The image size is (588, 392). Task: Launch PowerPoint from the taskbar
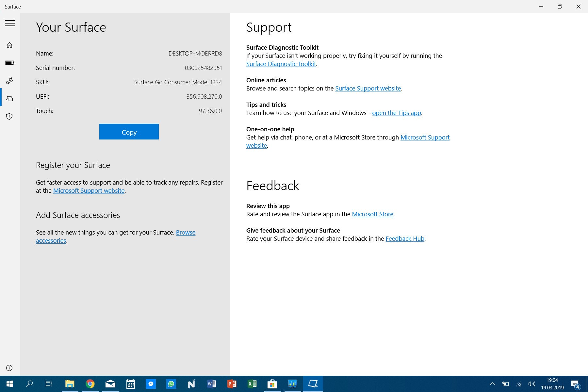pyautogui.click(x=232, y=384)
